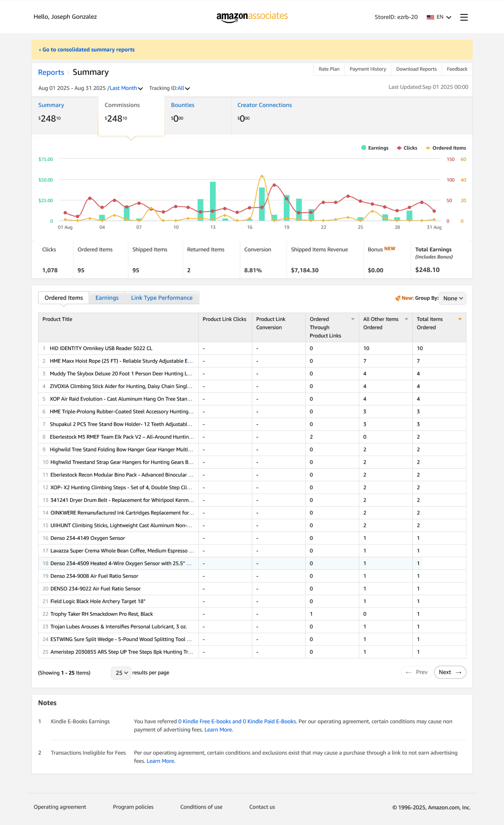Screen dimensions: 504x825
Task: Click the Feedback button
Action: point(457,69)
